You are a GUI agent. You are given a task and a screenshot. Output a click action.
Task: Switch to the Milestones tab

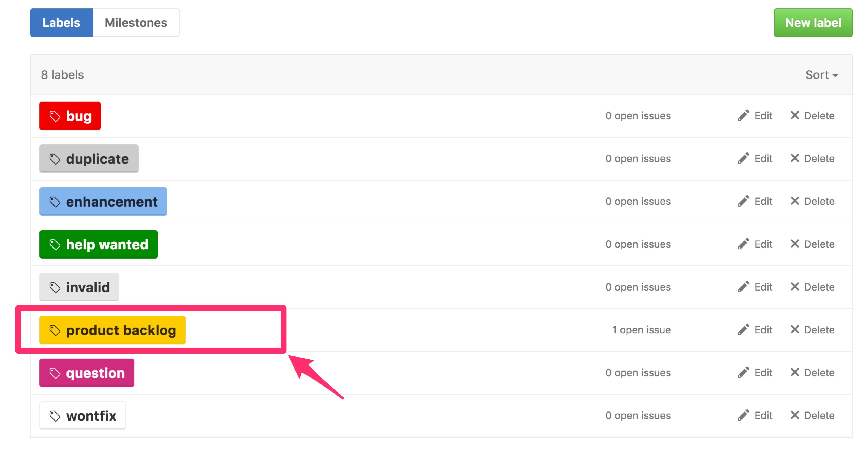click(x=136, y=23)
